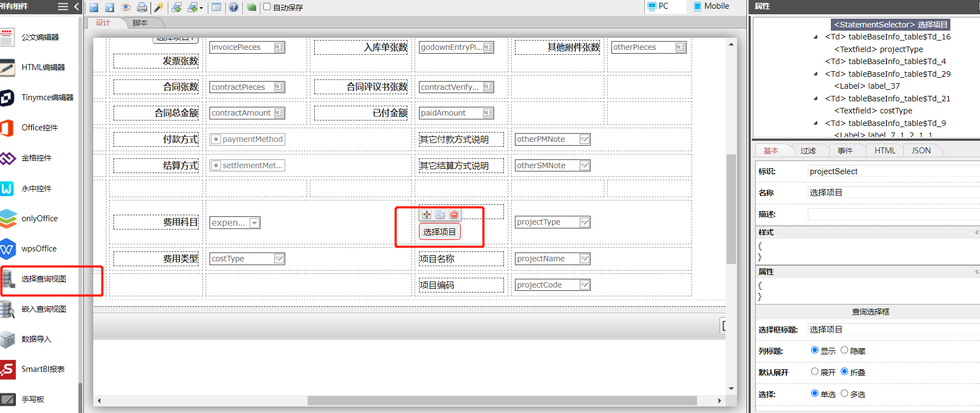Open the HTML properties tab
This screenshot has width=980, height=413.
885,151
